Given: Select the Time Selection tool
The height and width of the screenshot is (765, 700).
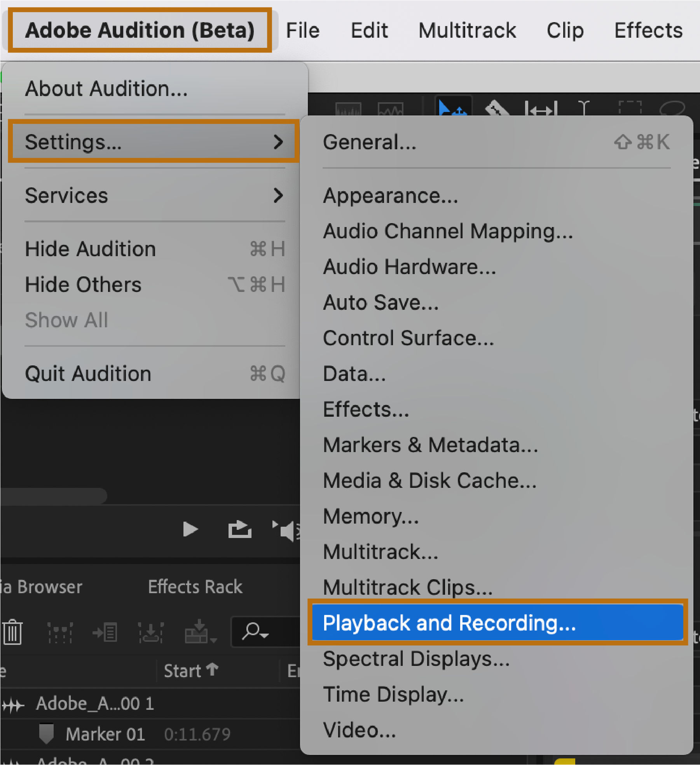Looking at the screenshot, I should pos(584,108).
